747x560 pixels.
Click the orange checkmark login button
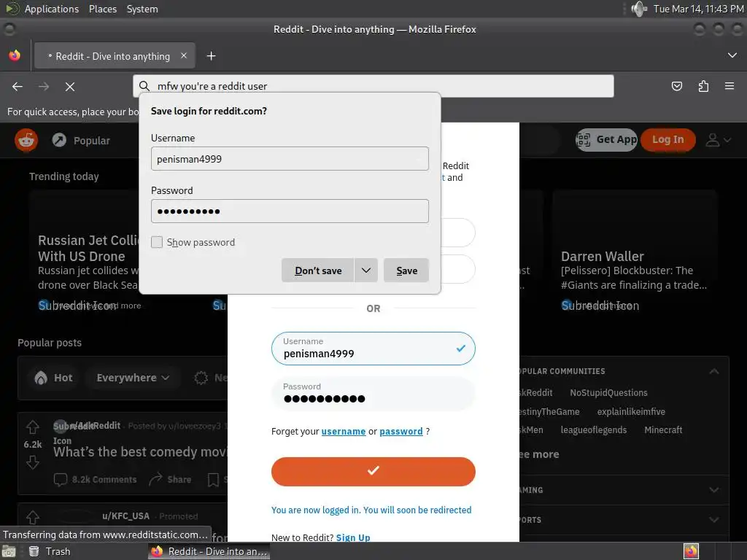373,472
